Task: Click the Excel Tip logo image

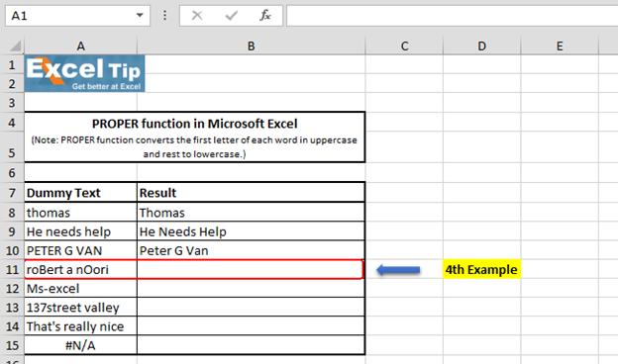Action: click(x=85, y=73)
